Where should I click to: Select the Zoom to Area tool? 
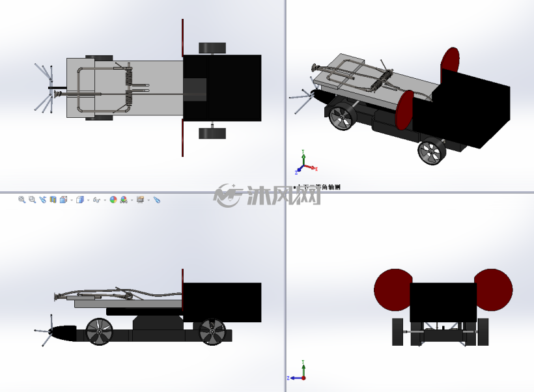coord(33,200)
